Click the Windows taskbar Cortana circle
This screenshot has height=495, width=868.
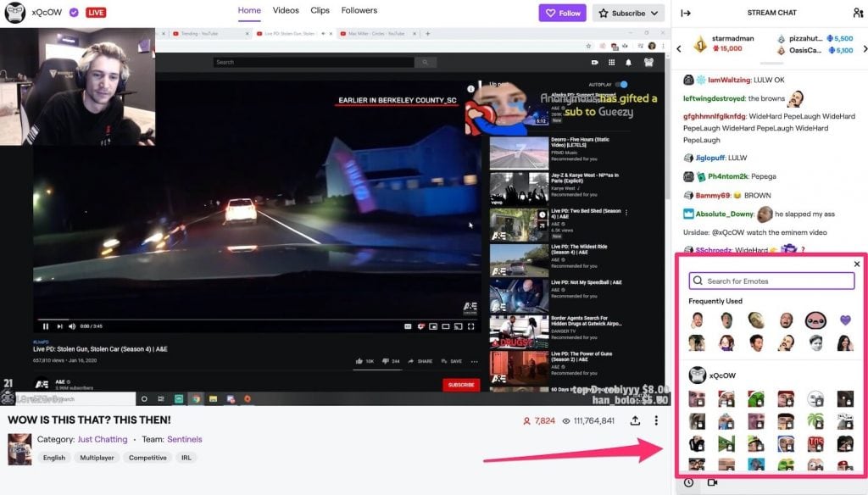(144, 398)
